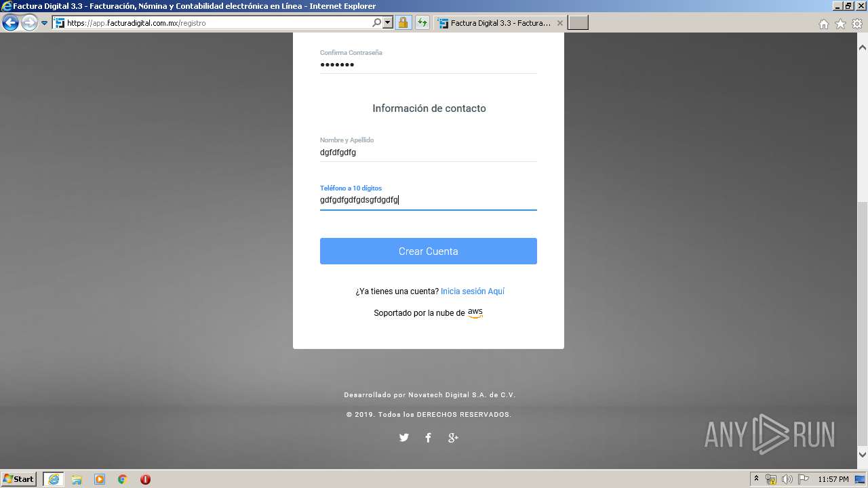Open the Twitter social icon
868x488 pixels.
pos(404,438)
